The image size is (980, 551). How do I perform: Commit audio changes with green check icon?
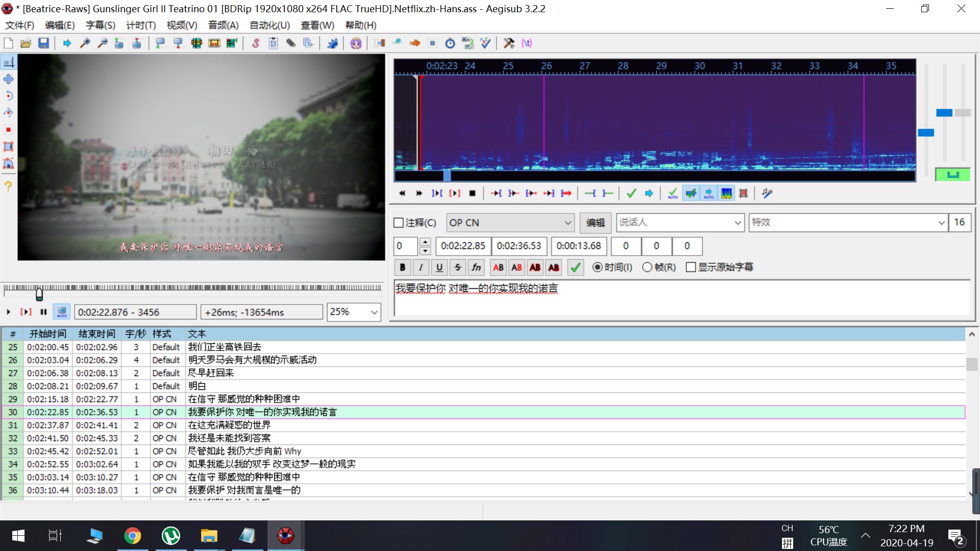click(x=631, y=193)
